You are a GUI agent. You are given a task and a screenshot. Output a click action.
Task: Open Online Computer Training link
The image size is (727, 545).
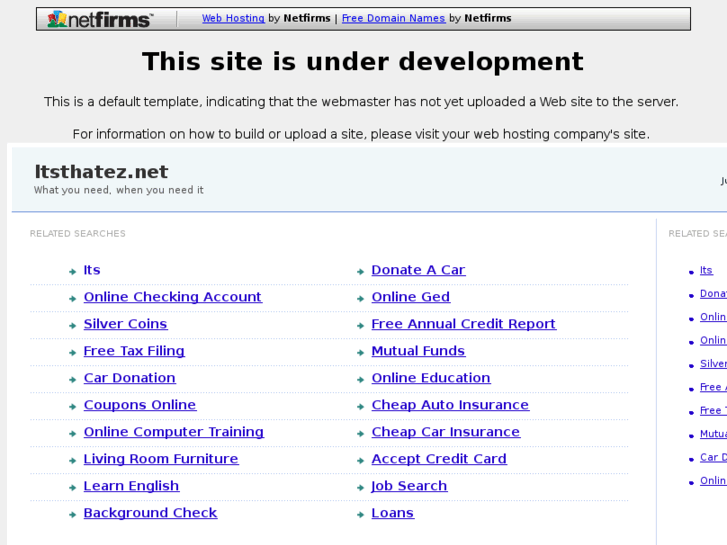coord(174,432)
